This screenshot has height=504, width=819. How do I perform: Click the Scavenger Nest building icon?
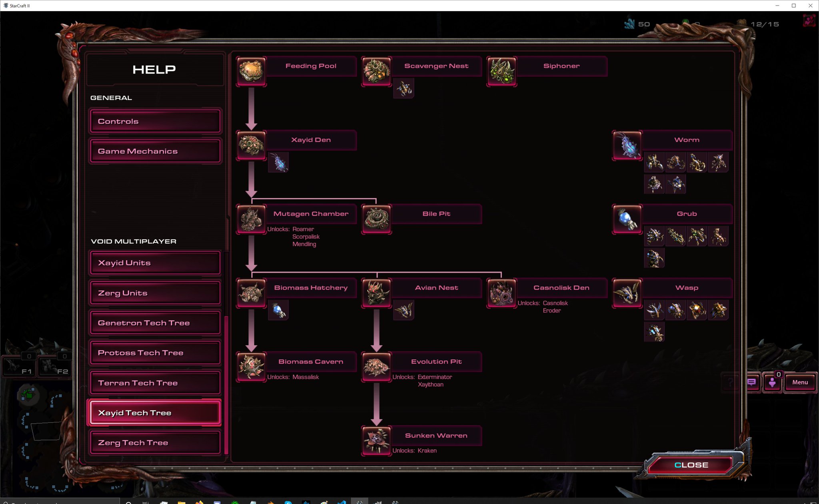pyautogui.click(x=376, y=72)
